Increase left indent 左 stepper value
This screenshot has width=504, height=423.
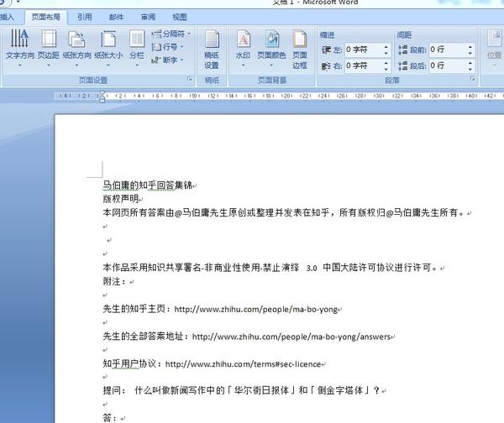(x=386, y=47)
